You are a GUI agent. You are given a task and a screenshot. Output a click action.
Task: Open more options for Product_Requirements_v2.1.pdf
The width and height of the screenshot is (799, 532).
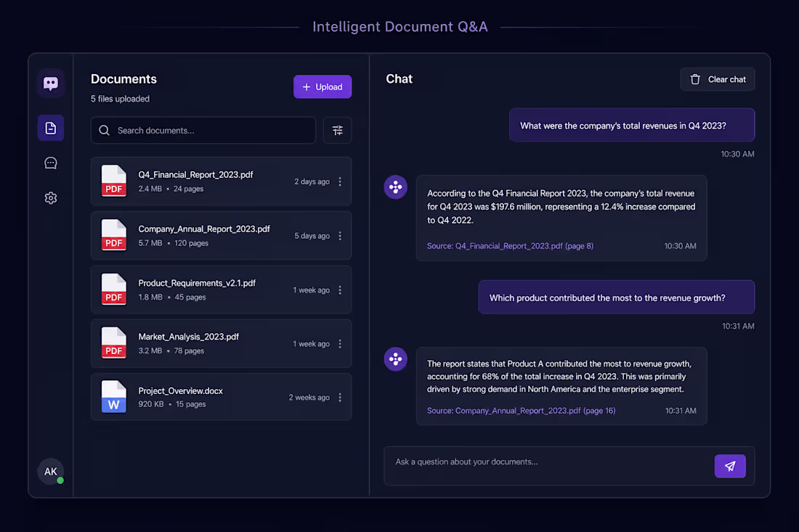tap(340, 290)
